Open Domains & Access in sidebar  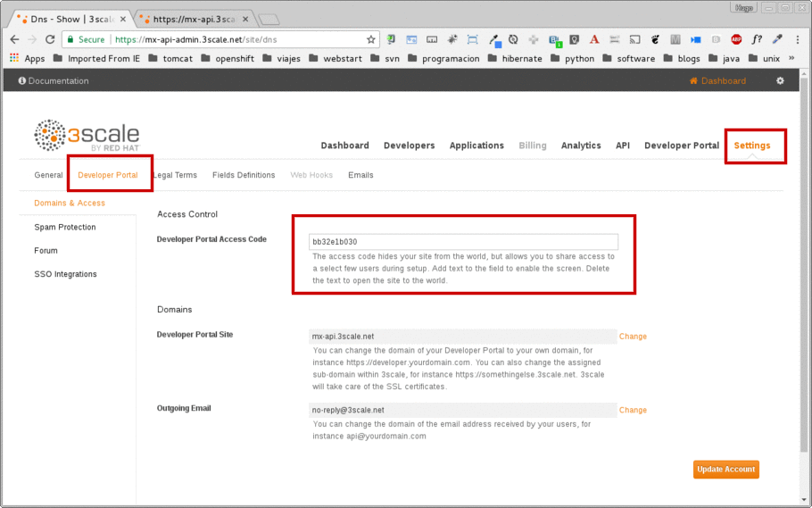coord(70,204)
